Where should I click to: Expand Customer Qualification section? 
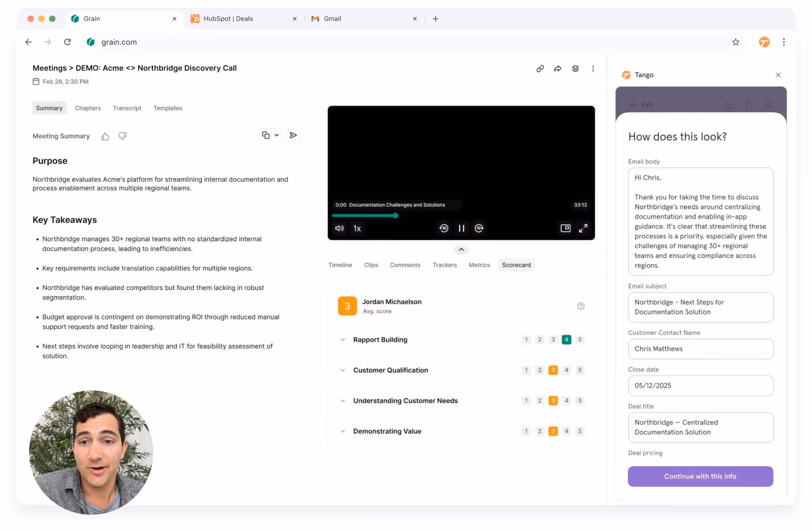tap(343, 370)
